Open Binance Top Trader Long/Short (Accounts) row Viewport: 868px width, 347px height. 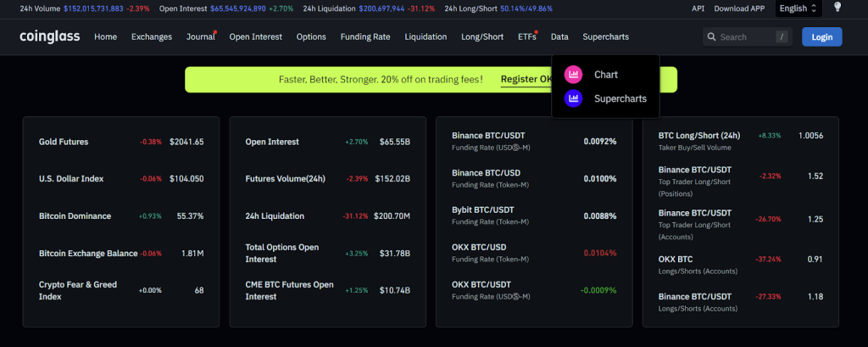pyautogui.click(x=741, y=225)
